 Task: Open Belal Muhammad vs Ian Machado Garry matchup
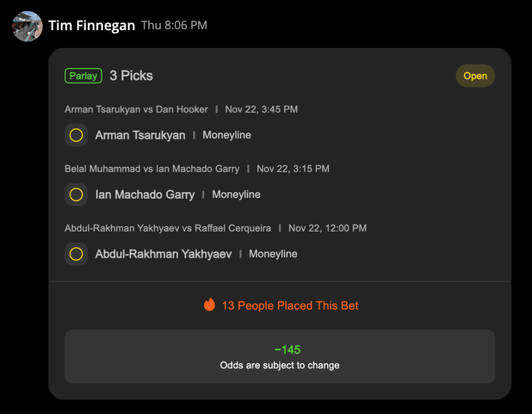(152, 169)
